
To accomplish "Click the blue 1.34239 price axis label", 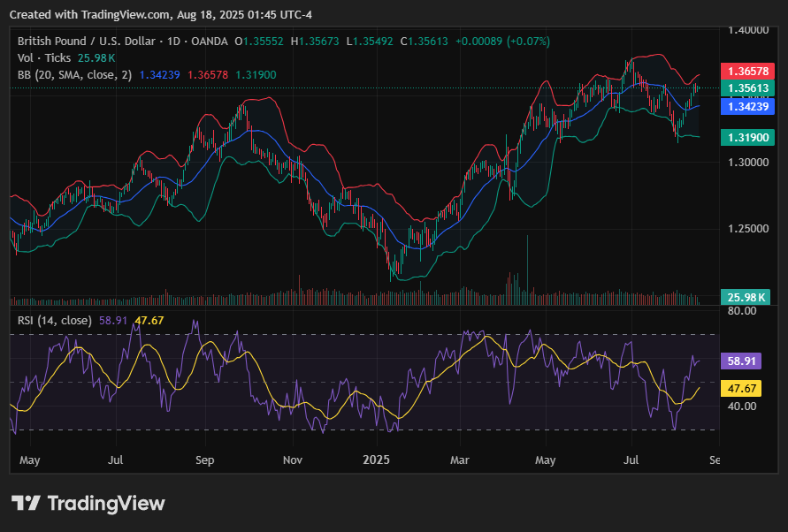I will point(748,107).
